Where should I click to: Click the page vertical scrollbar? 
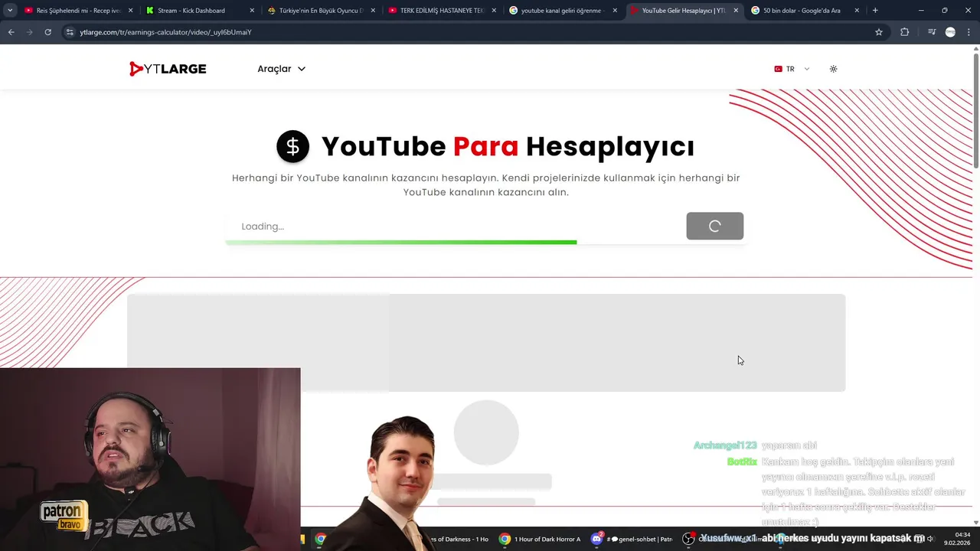tap(975, 111)
